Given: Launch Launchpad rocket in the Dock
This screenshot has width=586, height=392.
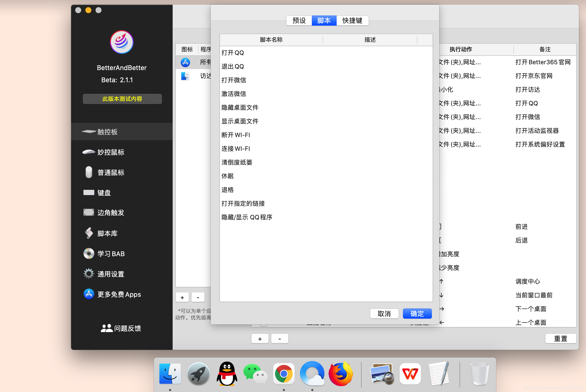Looking at the screenshot, I should [x=199, y=374].
